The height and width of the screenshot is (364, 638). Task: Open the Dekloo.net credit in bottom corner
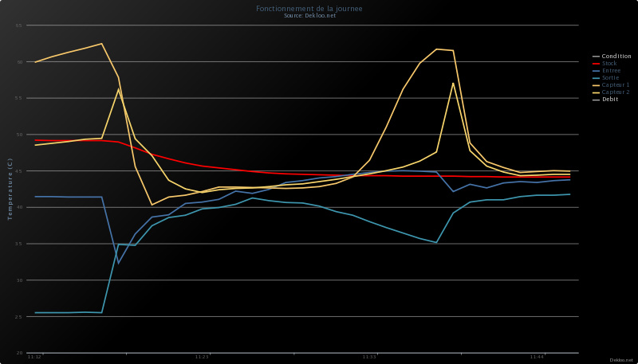[621, 360]
